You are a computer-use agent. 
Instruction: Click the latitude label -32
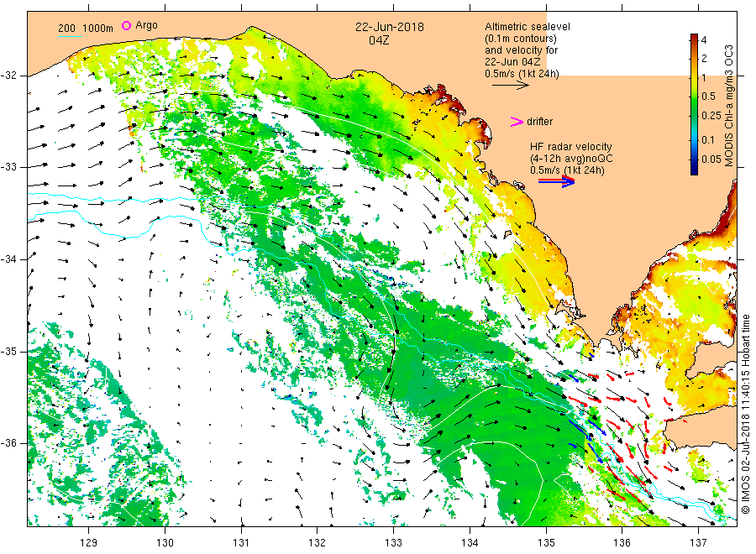point(9,76)
